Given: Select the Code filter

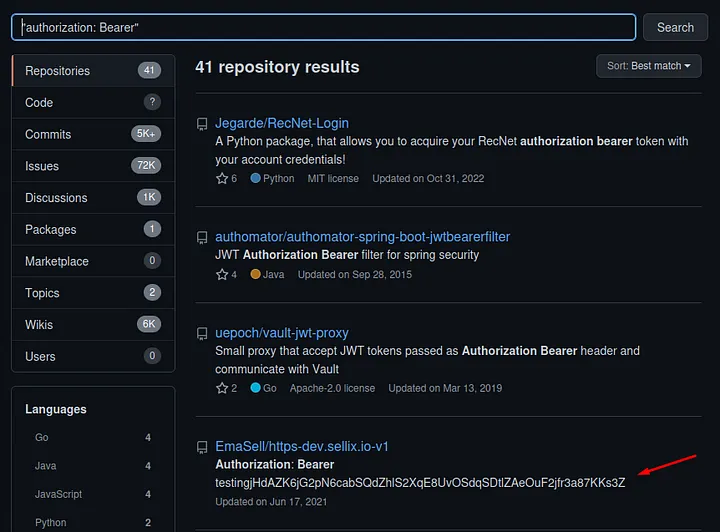Looking at the screenshot, I should pos(93,102).
